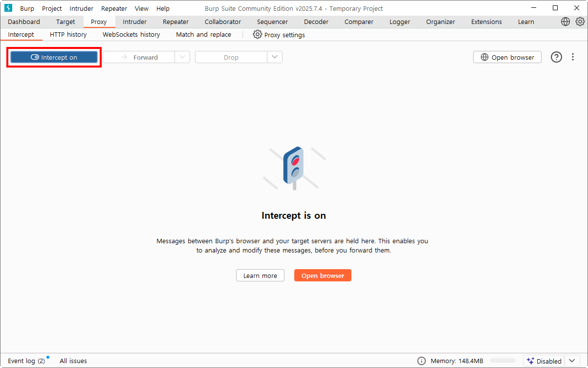Switch to the Comparer tab
The image size is (588, 368).
point(360,22)
